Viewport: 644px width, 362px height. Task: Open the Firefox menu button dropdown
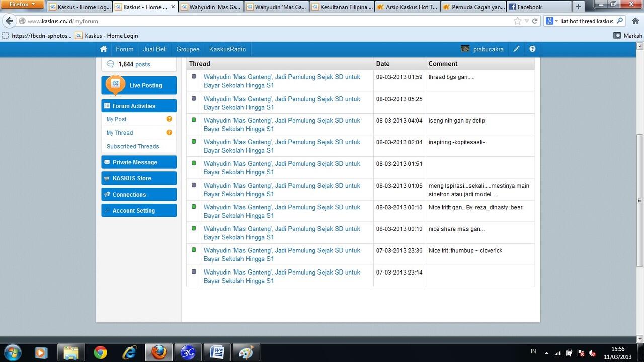coord(22,4)
